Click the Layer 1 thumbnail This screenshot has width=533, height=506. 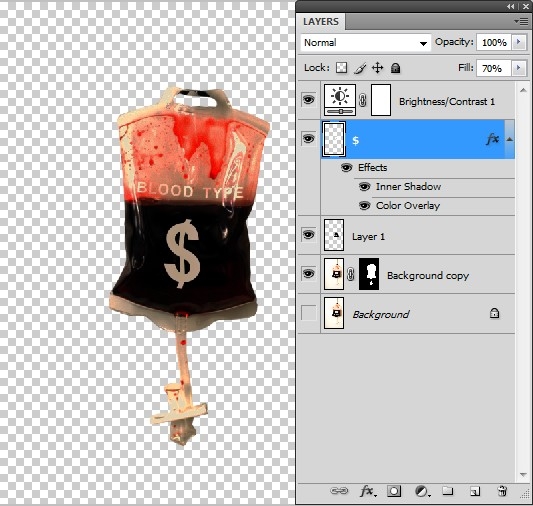[x=334, y=235]
